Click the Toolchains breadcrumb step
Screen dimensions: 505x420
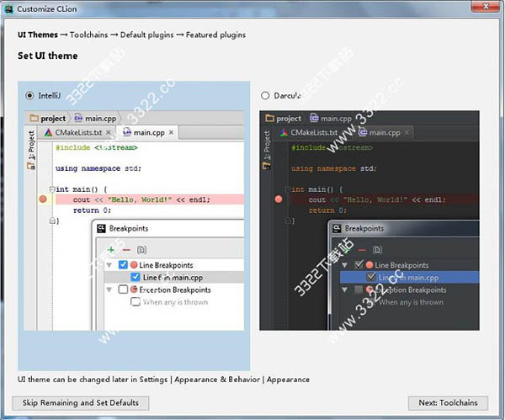click(x=89, y=35)
